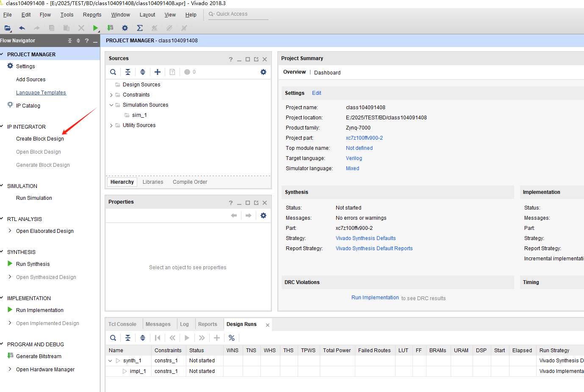The image size is (584, 392).
Task: Click the Run Implementation link in DRC Violations
Action: coord(375,298)
